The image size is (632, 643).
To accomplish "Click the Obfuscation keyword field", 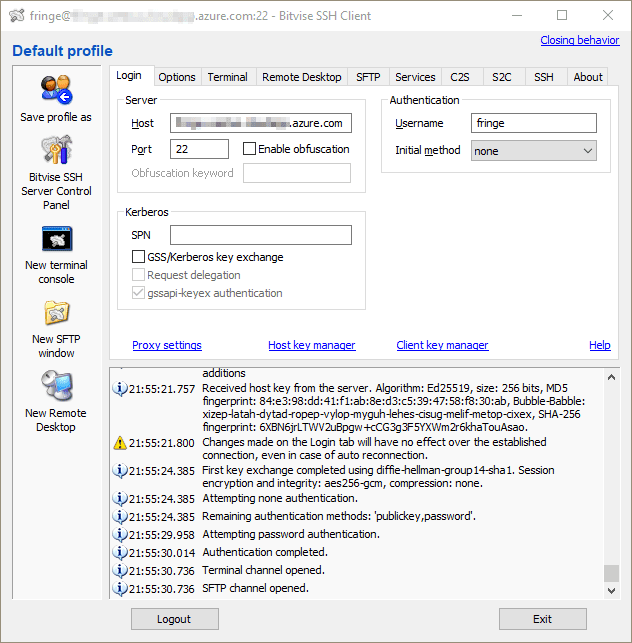I will pyautogui.click(x=297, y=173).
